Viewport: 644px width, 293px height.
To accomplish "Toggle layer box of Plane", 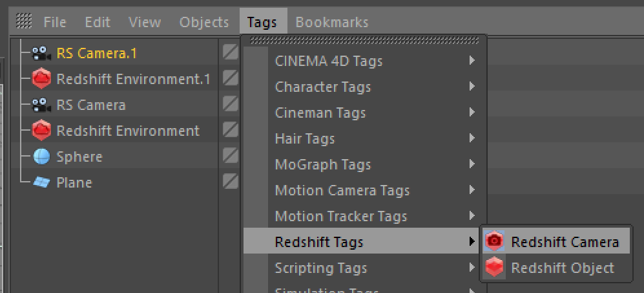I will pyautogui.click(x=231, y=181).
